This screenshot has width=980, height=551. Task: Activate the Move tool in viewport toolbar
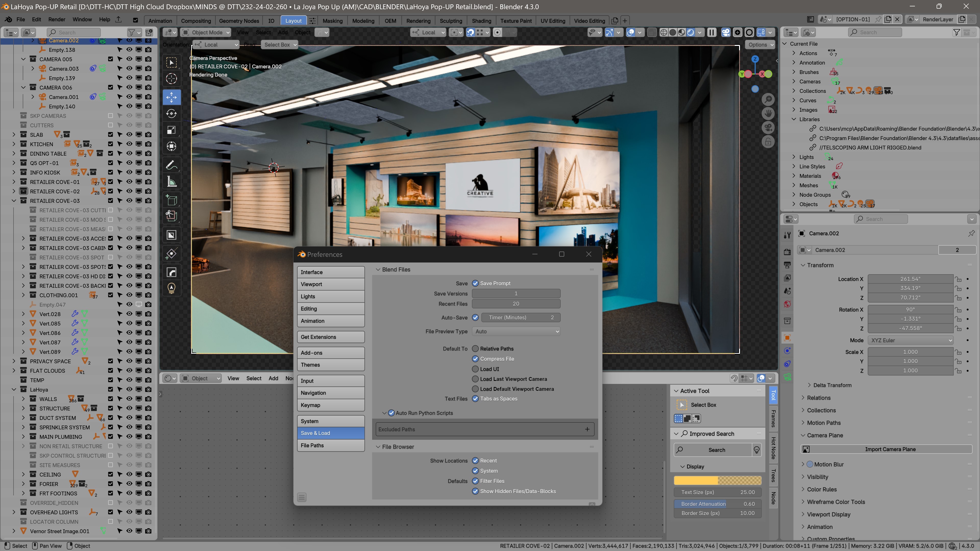click(171, 97)
